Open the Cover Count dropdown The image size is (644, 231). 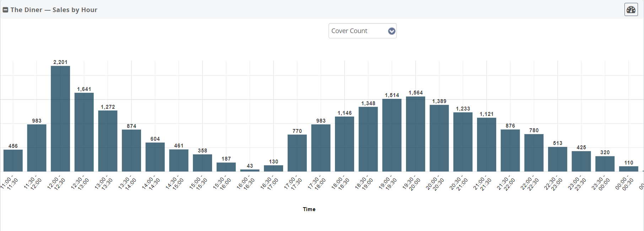[362, 31]
